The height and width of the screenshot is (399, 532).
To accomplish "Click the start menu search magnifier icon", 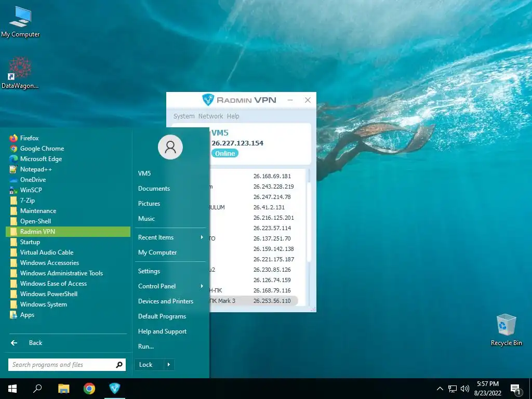I will tap(119, 365).
